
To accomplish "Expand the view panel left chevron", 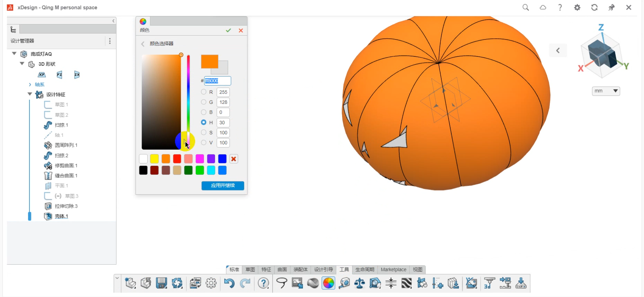I will point(558,50).
